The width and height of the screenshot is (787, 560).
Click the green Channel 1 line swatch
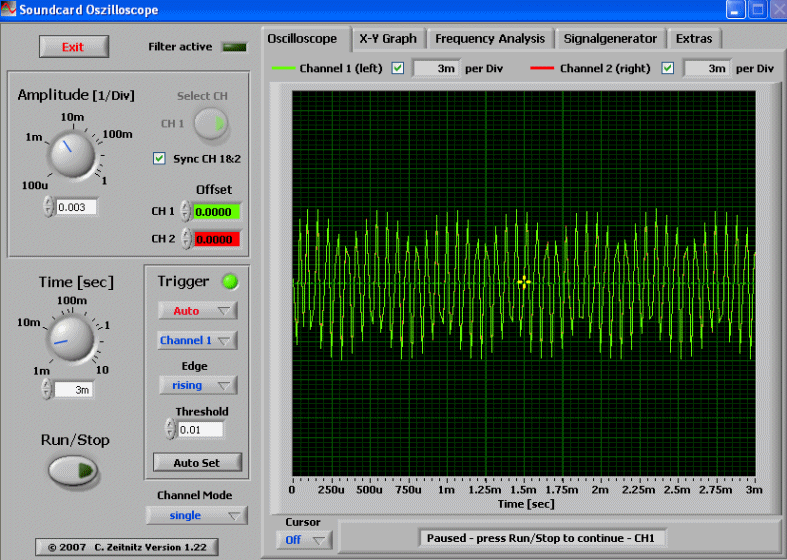pos(283,68)
